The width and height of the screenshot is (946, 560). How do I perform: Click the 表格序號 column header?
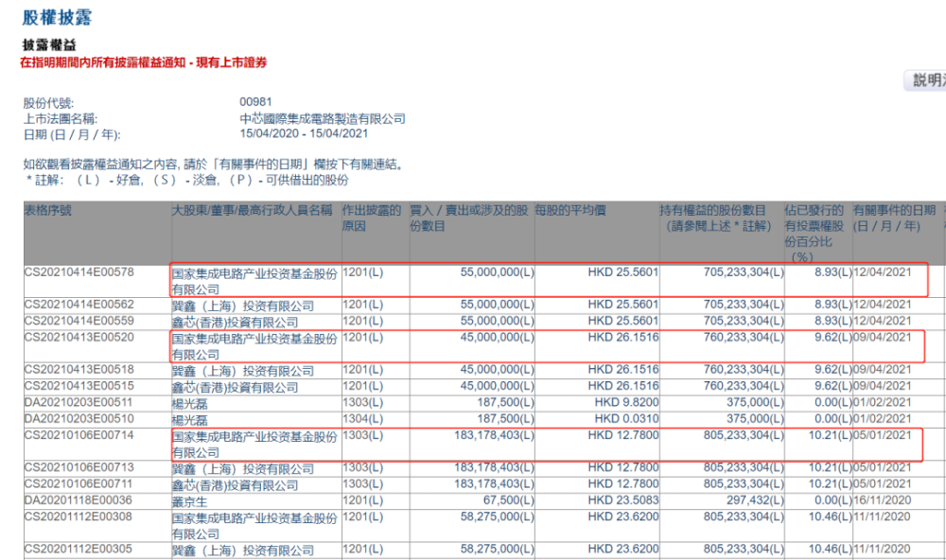point(47,210)
